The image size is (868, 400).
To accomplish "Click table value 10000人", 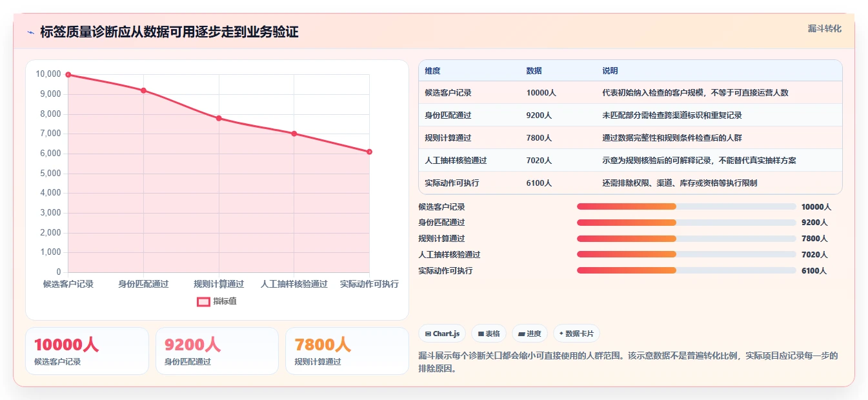I will [541, 93].
